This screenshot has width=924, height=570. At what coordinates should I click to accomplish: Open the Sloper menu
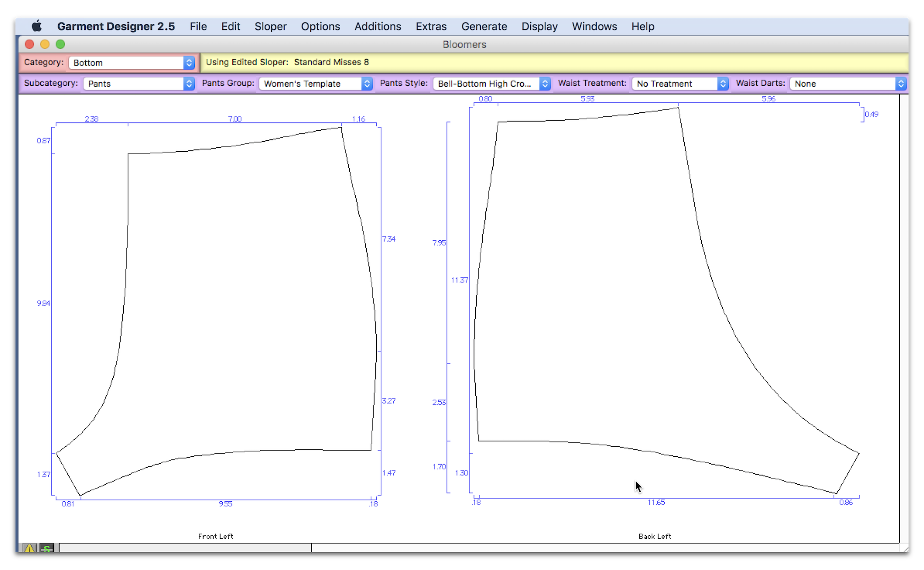270,27
